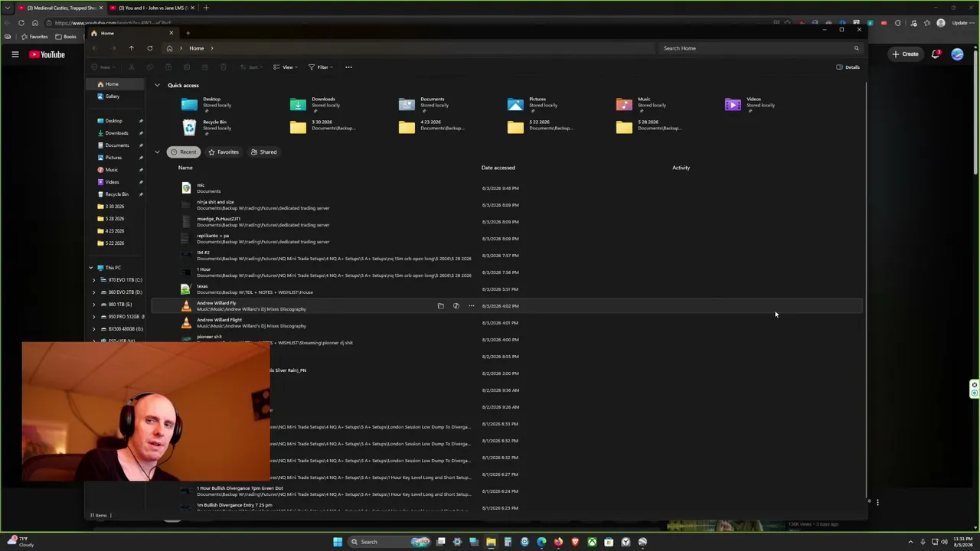Expand the 860 EVO 2TB (D:) drive
The width and height of the screenshot is (980, 551).
coord(93,292)
